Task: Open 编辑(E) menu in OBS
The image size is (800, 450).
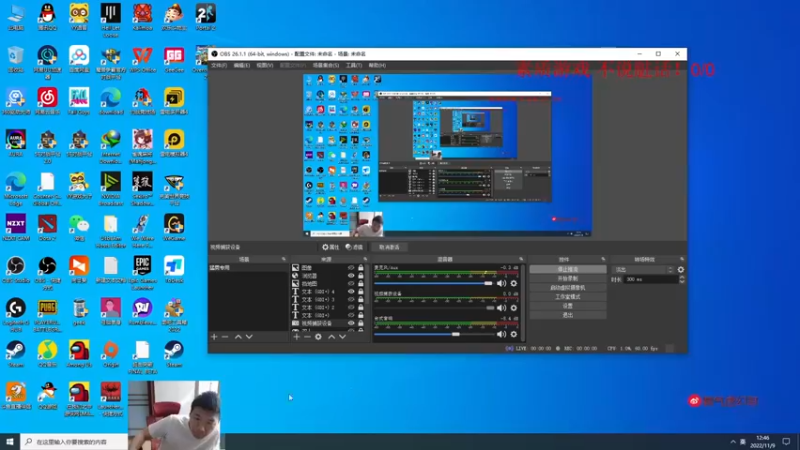Action: tap(241, 65)
